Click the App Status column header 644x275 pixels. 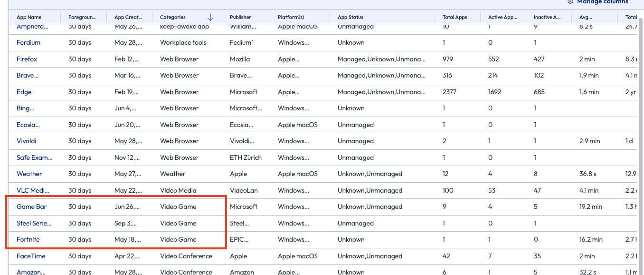click(x=350, y=17)
